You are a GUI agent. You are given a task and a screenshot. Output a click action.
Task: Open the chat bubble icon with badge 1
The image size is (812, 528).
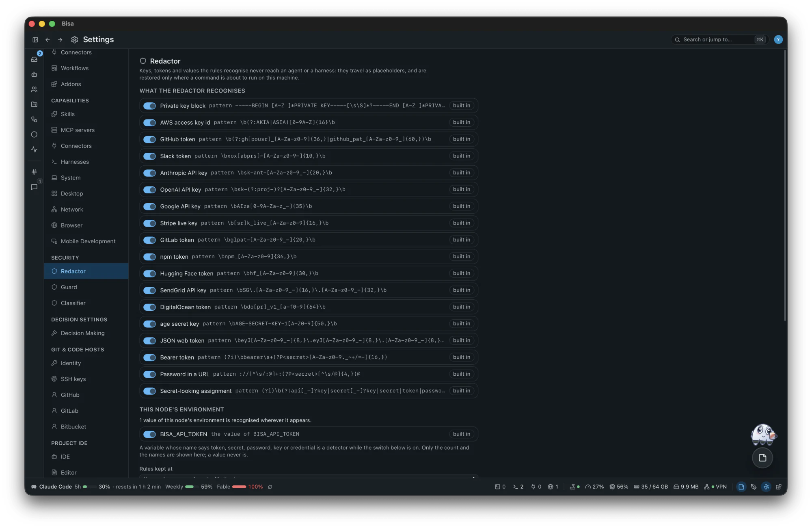(35, 187)
